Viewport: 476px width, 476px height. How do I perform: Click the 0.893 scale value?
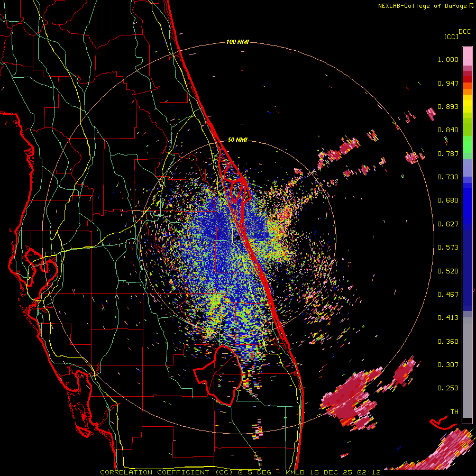click(448, 106)
